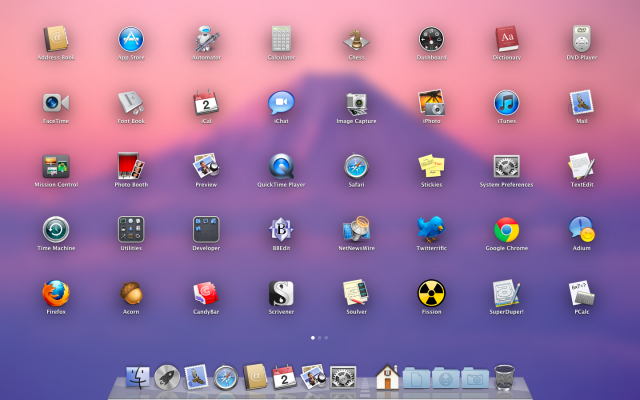Launch TextEdit
This screenshot has width=640, height=400.
582,166
